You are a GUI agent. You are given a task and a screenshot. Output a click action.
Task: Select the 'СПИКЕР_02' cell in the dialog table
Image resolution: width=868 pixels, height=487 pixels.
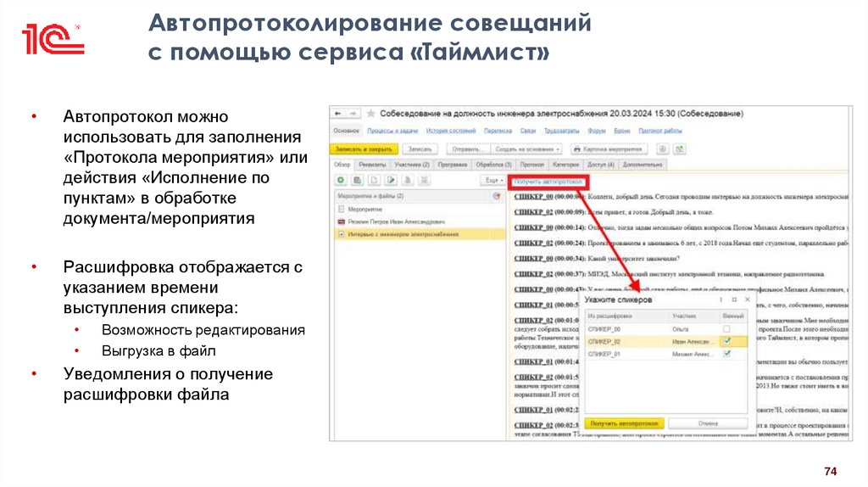coord(628,341)
